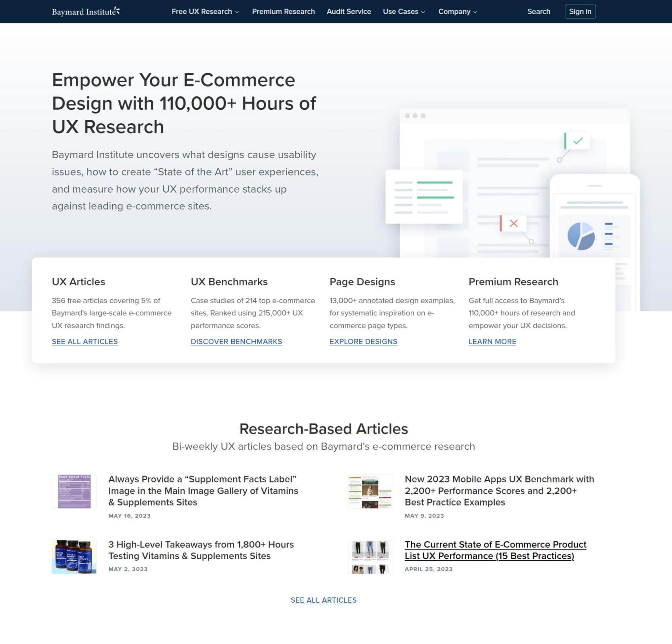This screenshot has width=672, height=644.
Task: Click Search in the top navigation
Action: 538,11
